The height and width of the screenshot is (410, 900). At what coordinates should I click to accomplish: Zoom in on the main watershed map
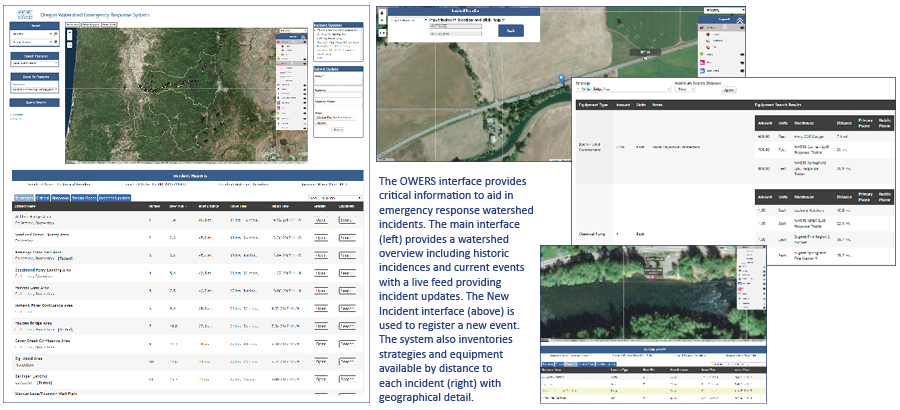tap(69, 32)
